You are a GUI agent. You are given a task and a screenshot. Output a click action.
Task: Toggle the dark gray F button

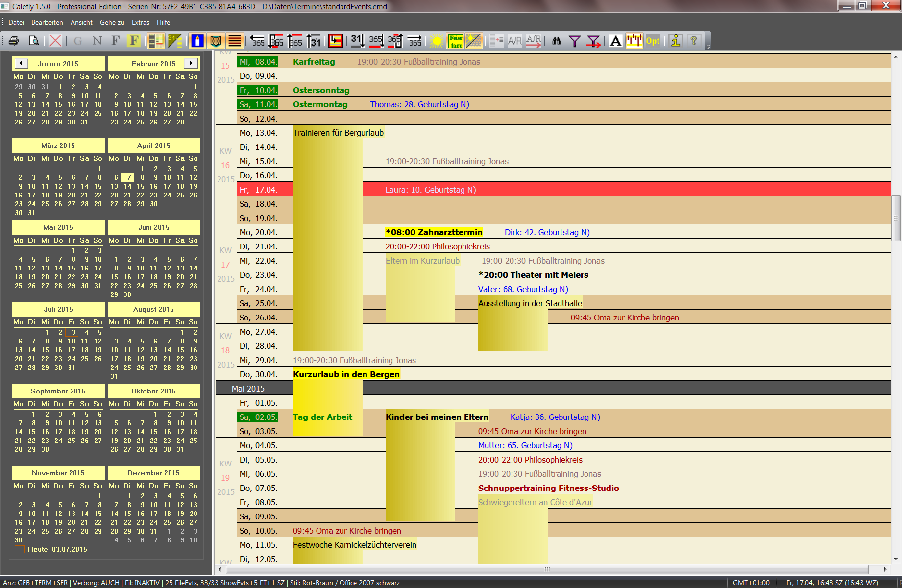(x=116, y=41)
